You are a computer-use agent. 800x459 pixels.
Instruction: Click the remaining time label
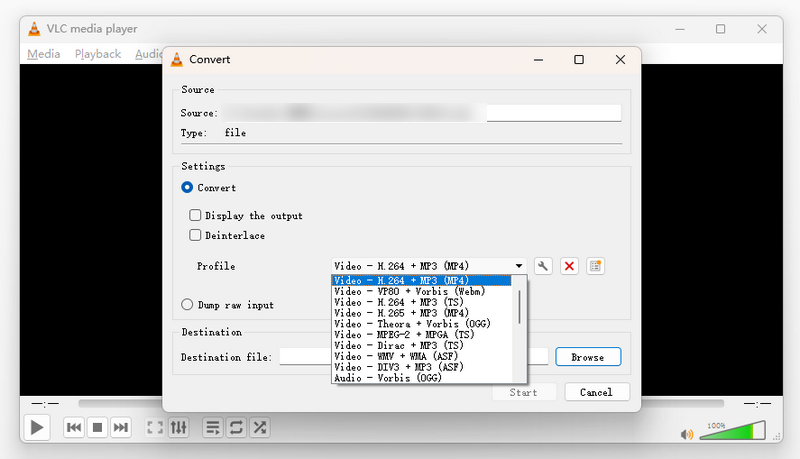(757, 404)
